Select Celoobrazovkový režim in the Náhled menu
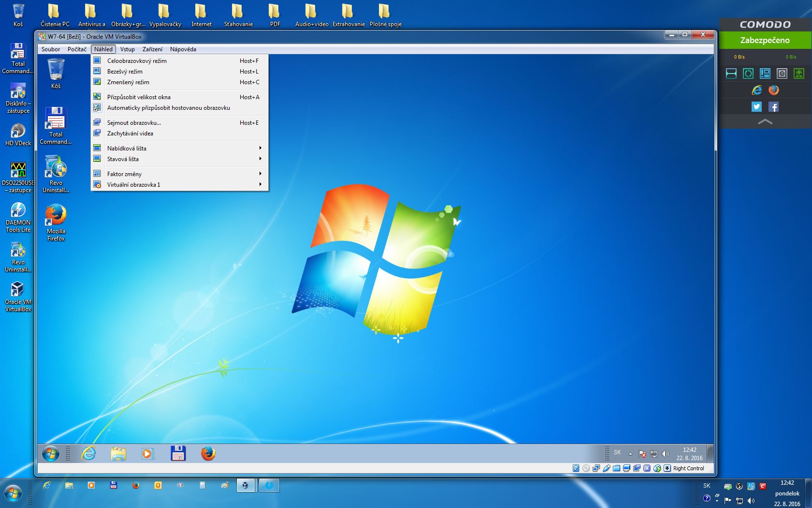Screen dimensions: 812x508 coord(179,60)
